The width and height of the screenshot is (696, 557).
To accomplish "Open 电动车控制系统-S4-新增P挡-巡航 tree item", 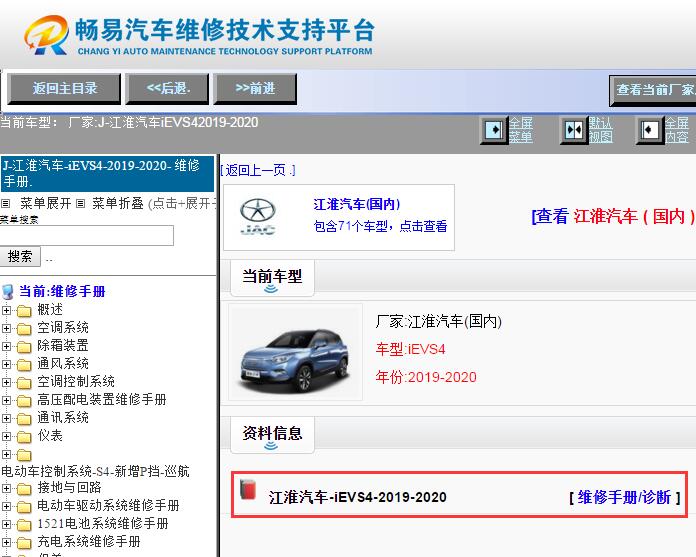I will [x=95, y=471].
